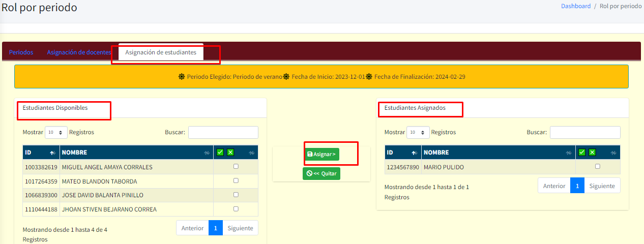644x244 pixels.
Task: Click the Estudiantes Disponibles panel title
Action: [x=55, y=108]
